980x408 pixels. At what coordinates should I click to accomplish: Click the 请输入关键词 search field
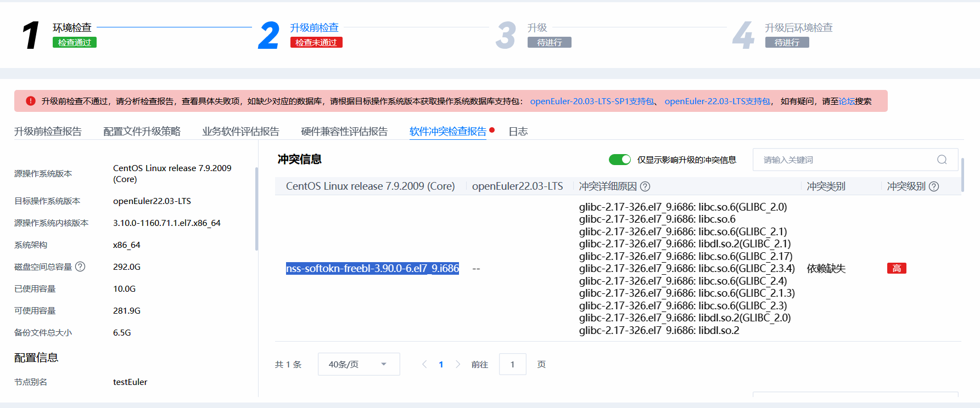(x=845, y=160)
